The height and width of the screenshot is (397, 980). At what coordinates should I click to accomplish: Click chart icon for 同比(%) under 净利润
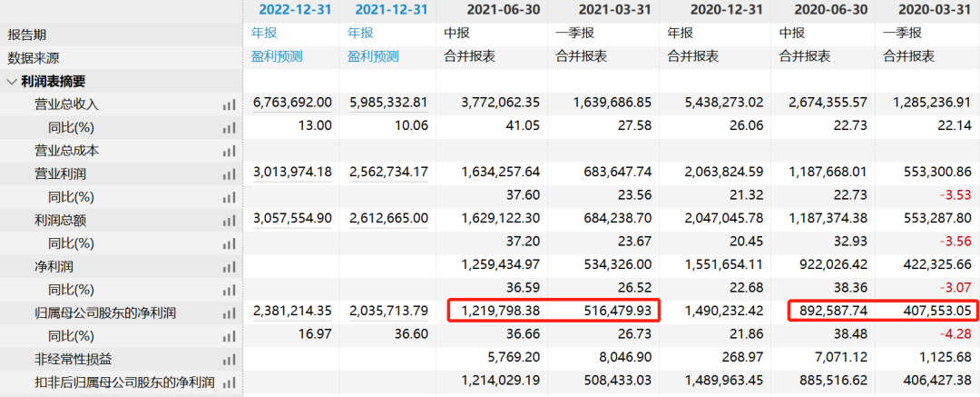pos(229,290)
